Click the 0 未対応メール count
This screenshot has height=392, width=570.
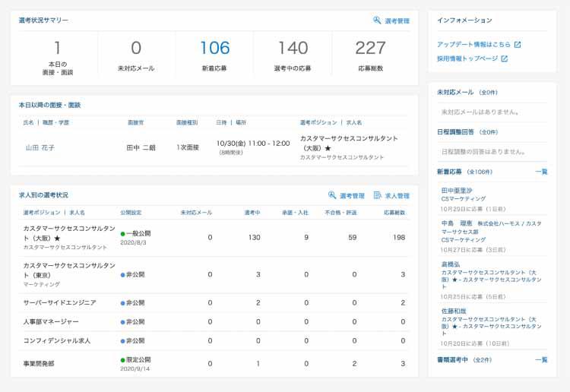[136, 48]
